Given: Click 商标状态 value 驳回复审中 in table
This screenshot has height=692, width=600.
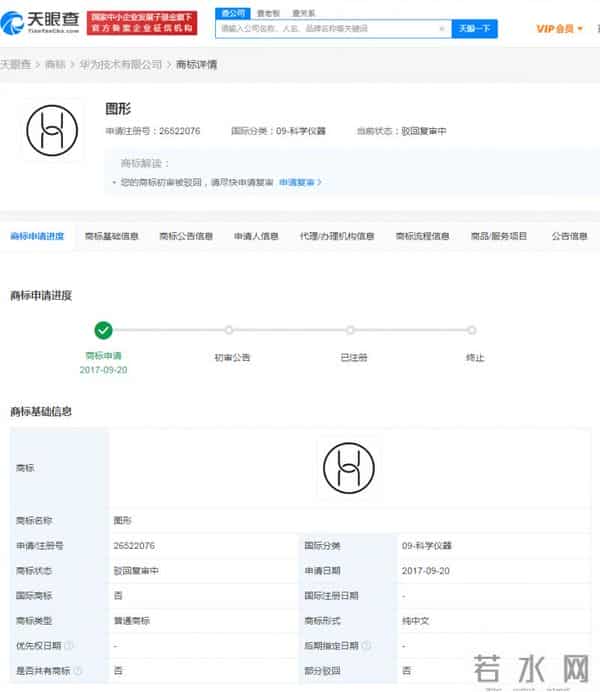Looking at the screenshot, I should point(136,571).
